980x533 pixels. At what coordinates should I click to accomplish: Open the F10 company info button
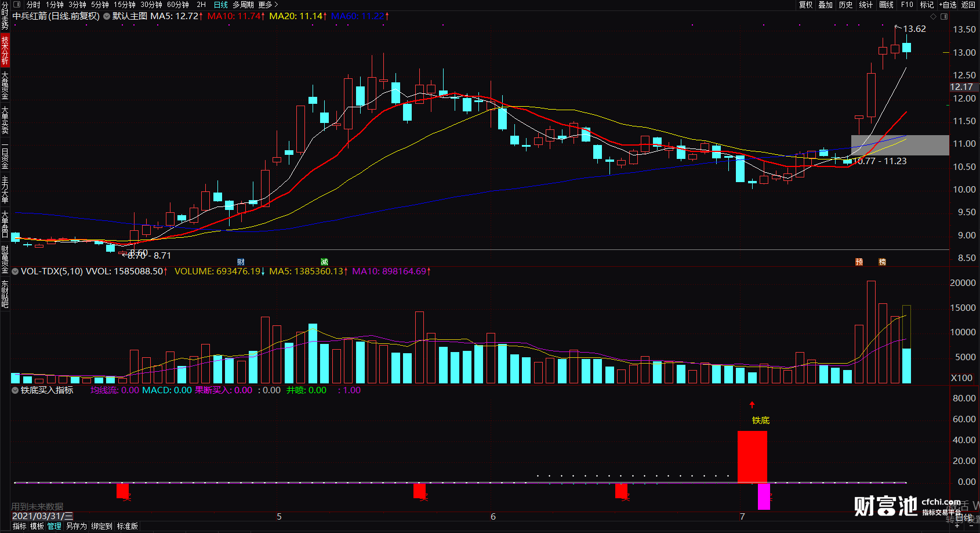pos(907,5)
